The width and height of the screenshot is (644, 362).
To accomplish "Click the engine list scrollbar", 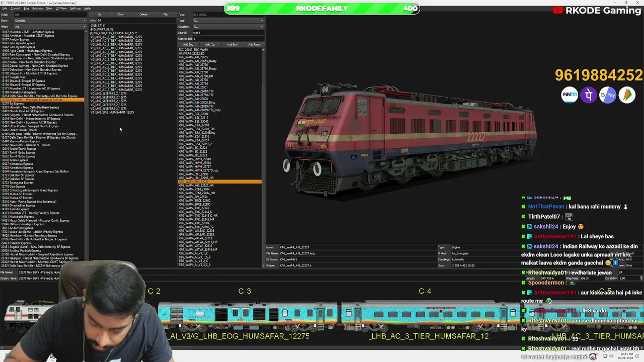I will 263,157.
